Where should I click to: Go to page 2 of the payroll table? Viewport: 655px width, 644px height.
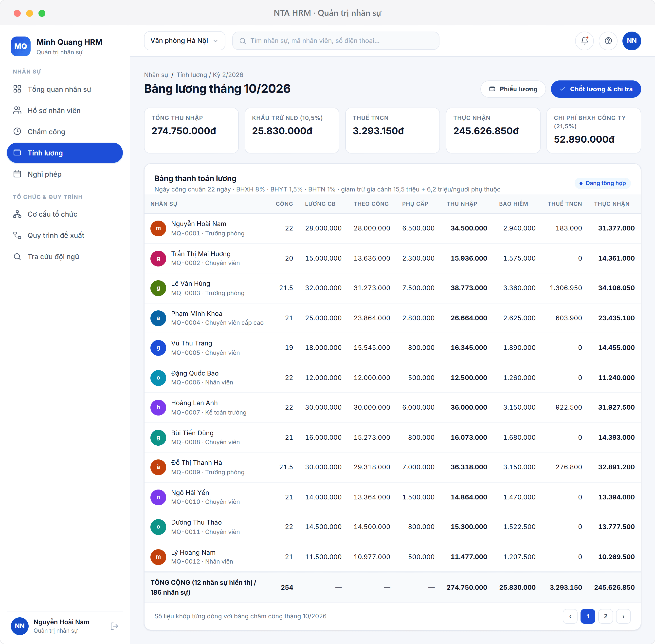click(605, 616)
